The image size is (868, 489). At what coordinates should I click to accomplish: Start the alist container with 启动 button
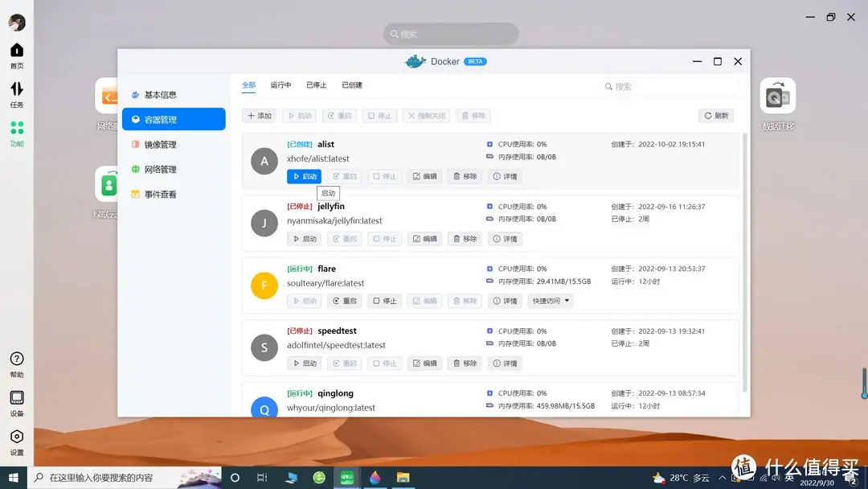[x=304, y=176]
